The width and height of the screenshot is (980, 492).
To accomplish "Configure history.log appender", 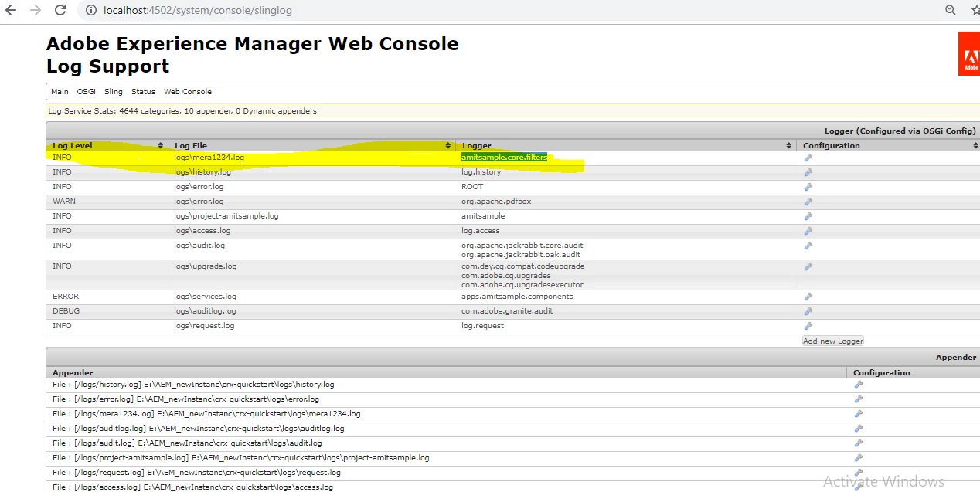I will pyautogui.click(x=858, y=385).
